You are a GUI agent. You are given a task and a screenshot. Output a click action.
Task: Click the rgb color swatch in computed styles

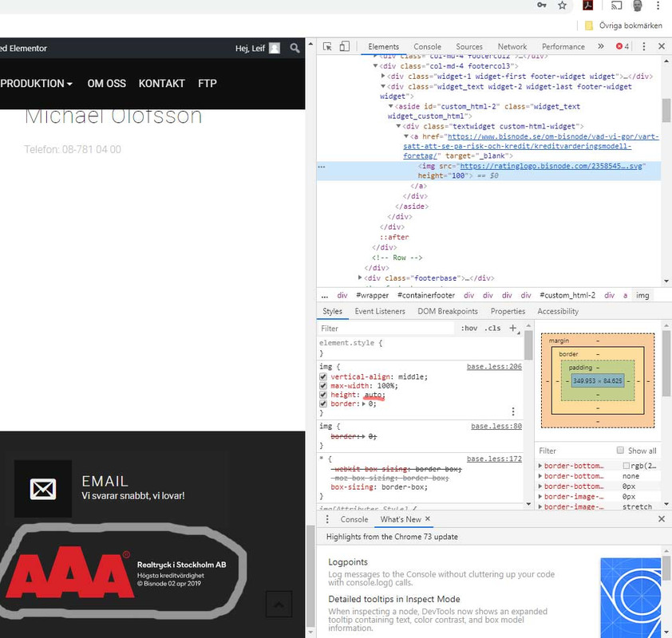tap(627, 466)
